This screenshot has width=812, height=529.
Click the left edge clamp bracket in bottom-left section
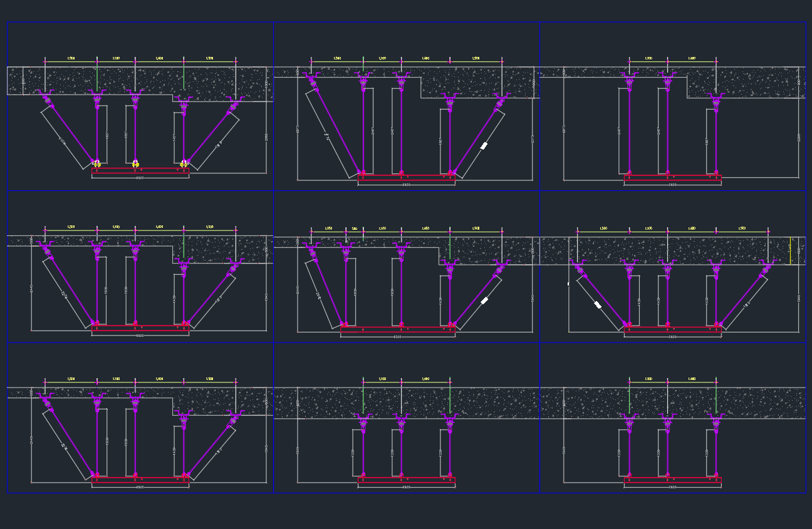45,398
